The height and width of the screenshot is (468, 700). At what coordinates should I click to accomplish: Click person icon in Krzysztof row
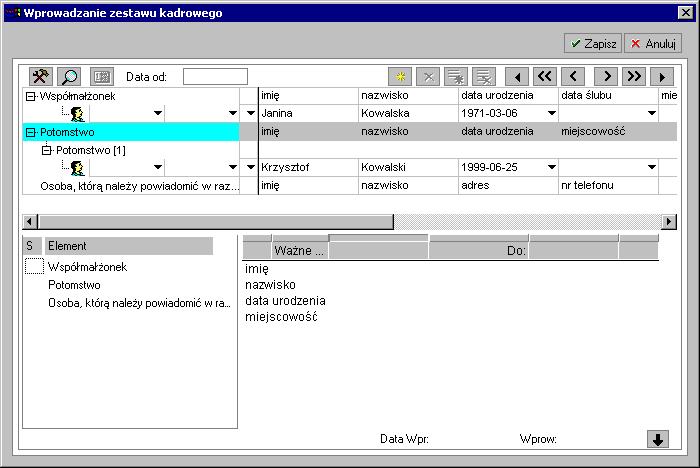tap(78, 167)
